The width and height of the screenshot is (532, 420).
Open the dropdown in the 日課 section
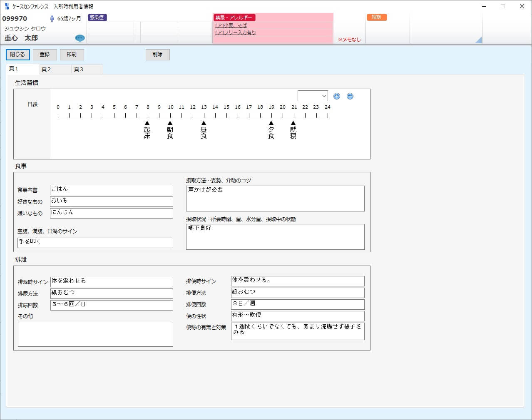point(313,96)
